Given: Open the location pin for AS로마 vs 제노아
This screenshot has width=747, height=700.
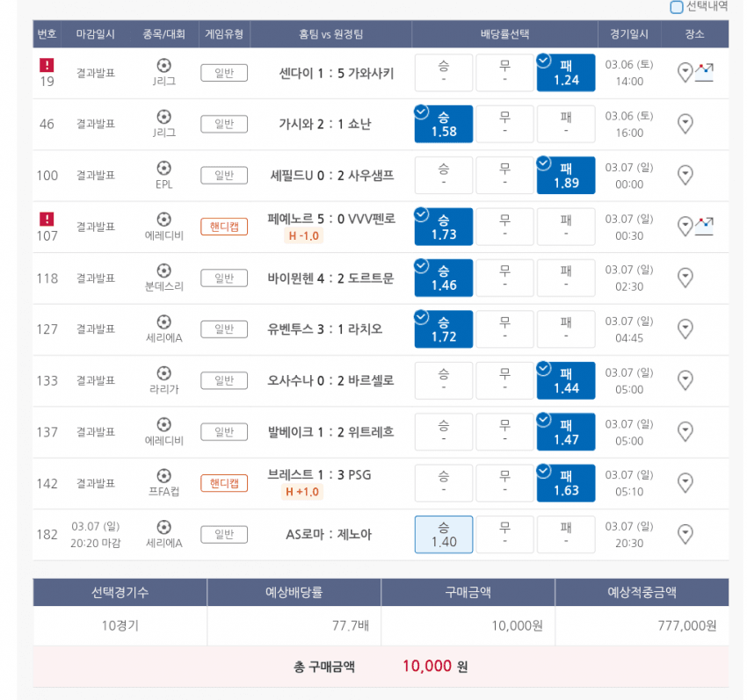Looking at the screenshot, I should (x=685, y=534).
